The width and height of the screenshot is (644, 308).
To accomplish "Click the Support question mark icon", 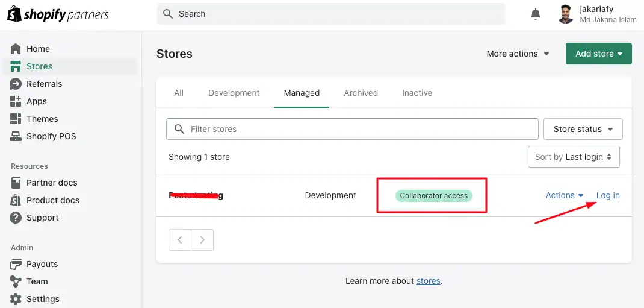I will pyautogui.click(x=16, y=218).
